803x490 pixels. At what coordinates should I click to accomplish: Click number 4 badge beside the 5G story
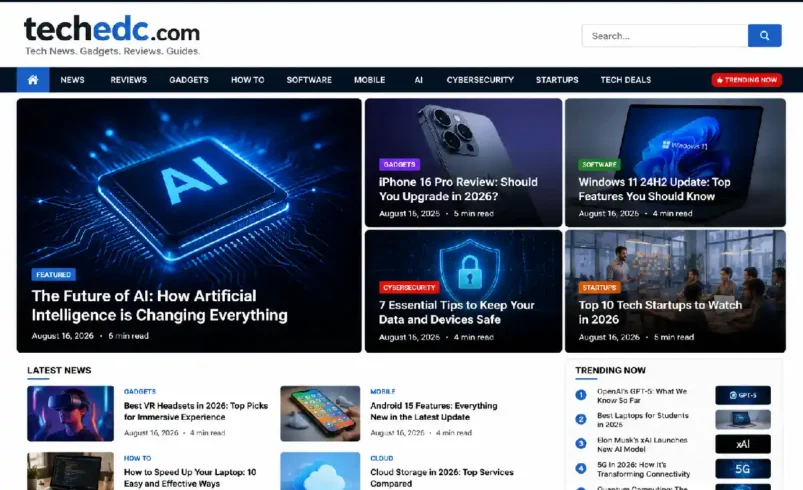pyautogui.click(x=581, y=468)
